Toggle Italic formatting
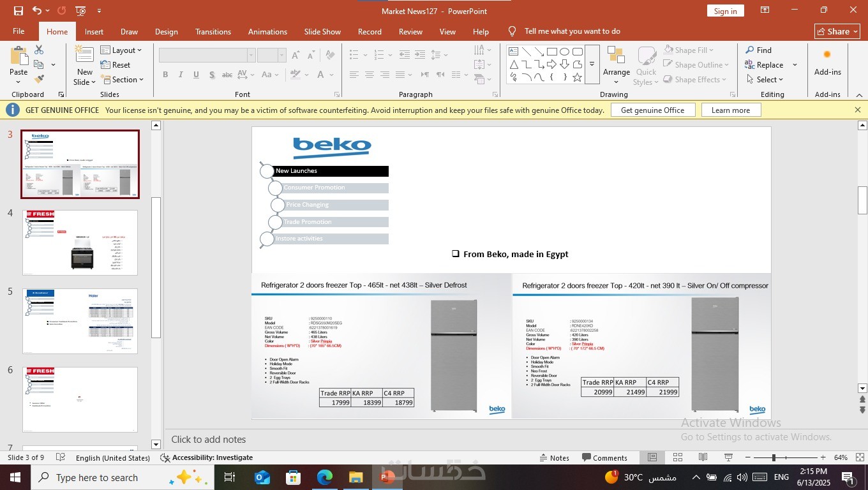This screenshot has width=868, height=490. (x=181, y=75)
